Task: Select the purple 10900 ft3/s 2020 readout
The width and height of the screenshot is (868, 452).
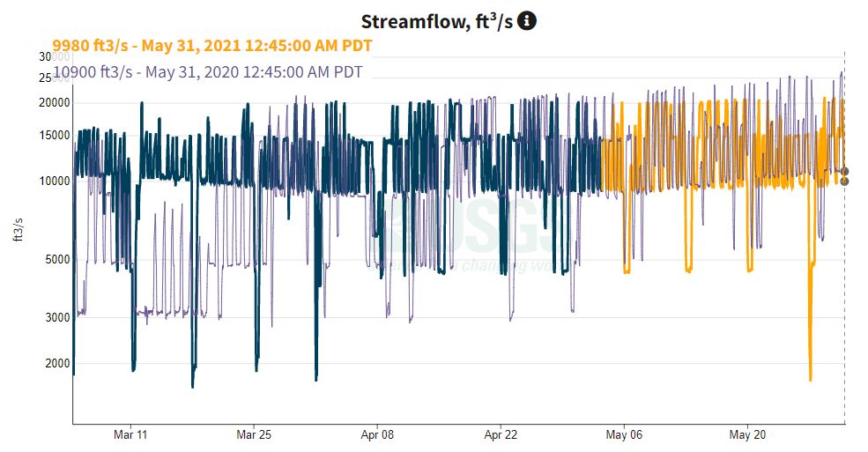Action: click(x=208, y=71)
